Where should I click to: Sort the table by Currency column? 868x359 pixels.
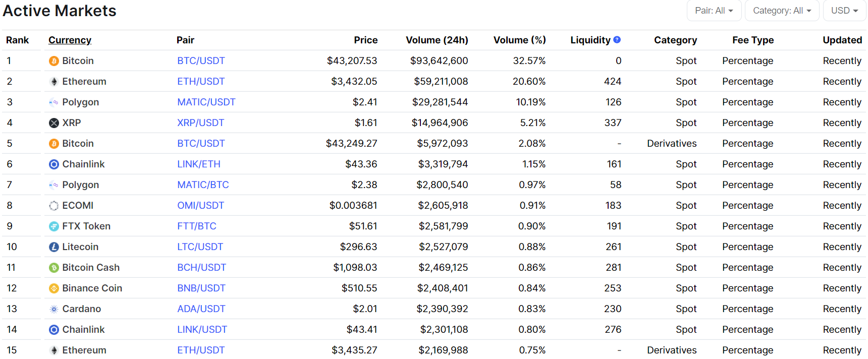point(70,40)
